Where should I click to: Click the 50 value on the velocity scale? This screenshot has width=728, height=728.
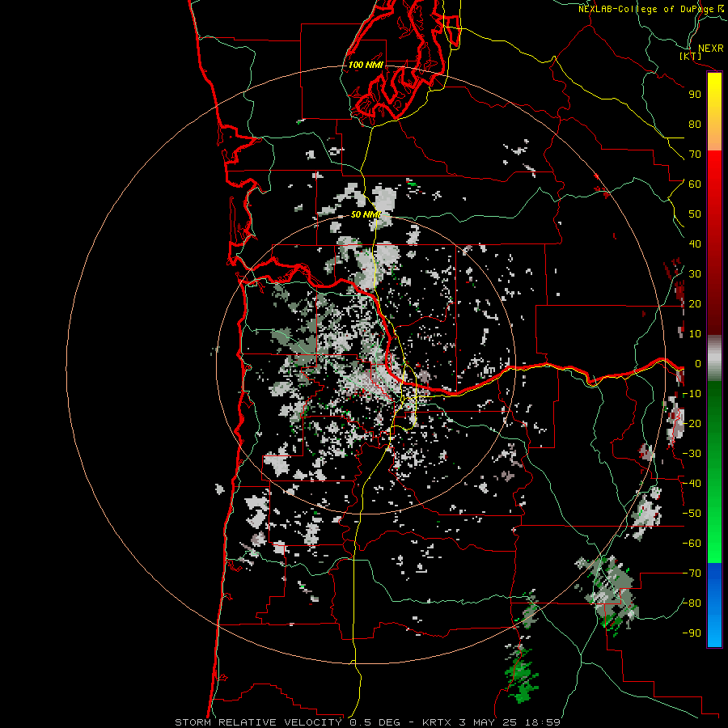(x=695, y=214)
